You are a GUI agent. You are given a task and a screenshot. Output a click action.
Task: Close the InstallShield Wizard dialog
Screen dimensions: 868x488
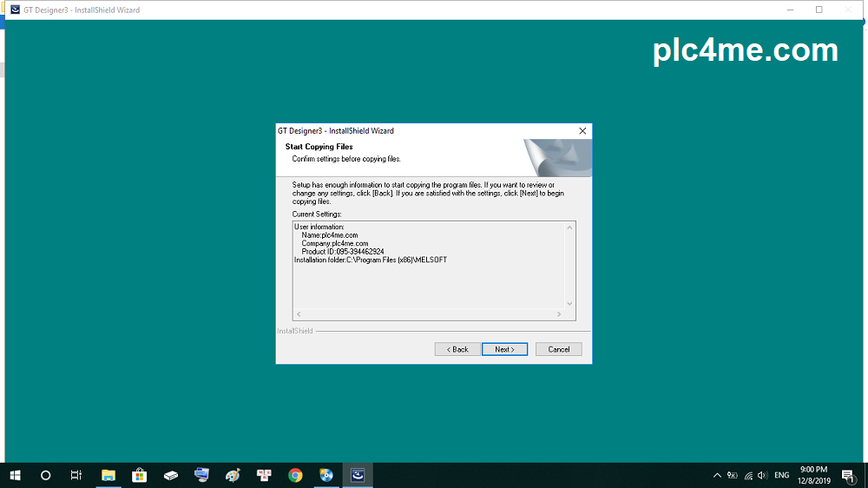click(x=582, y=131)
